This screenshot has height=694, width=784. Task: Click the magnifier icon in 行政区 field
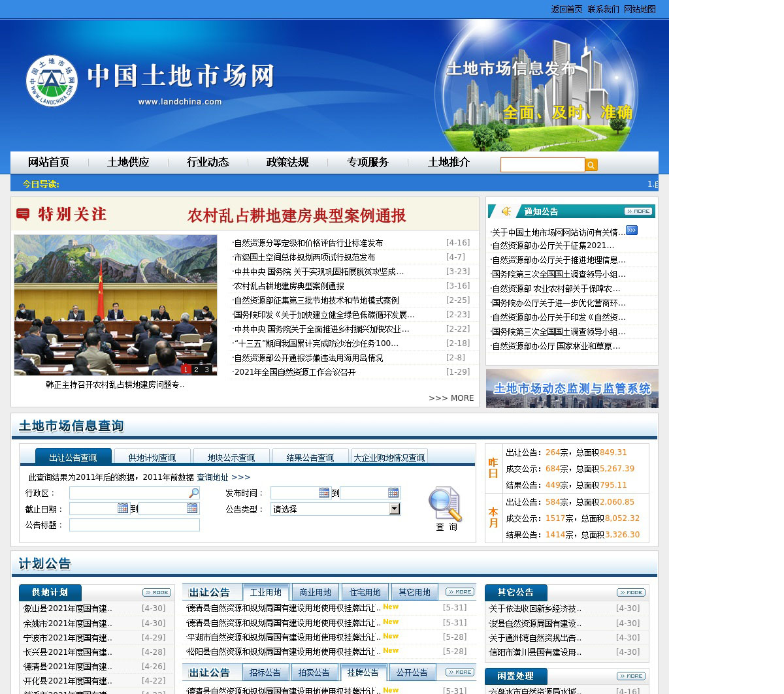point(193,493)
